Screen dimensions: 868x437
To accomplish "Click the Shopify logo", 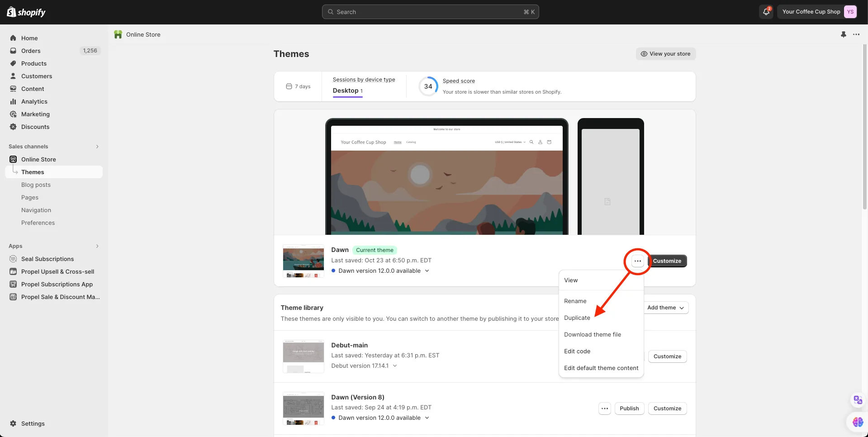I will point(26,12).
